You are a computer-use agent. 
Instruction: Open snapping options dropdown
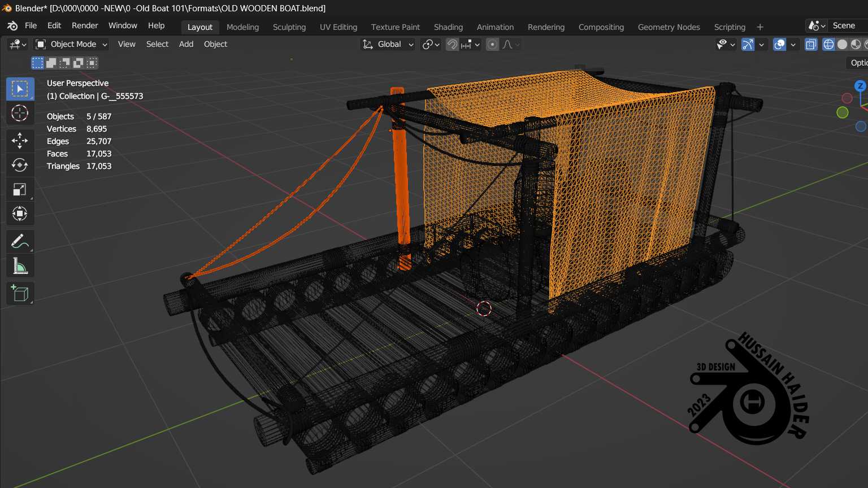471,44
